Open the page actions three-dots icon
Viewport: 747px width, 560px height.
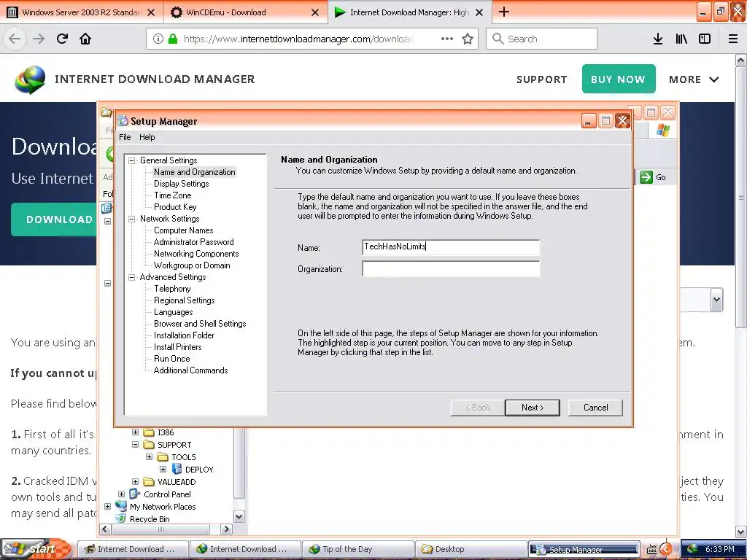click(x=447, y=39)
